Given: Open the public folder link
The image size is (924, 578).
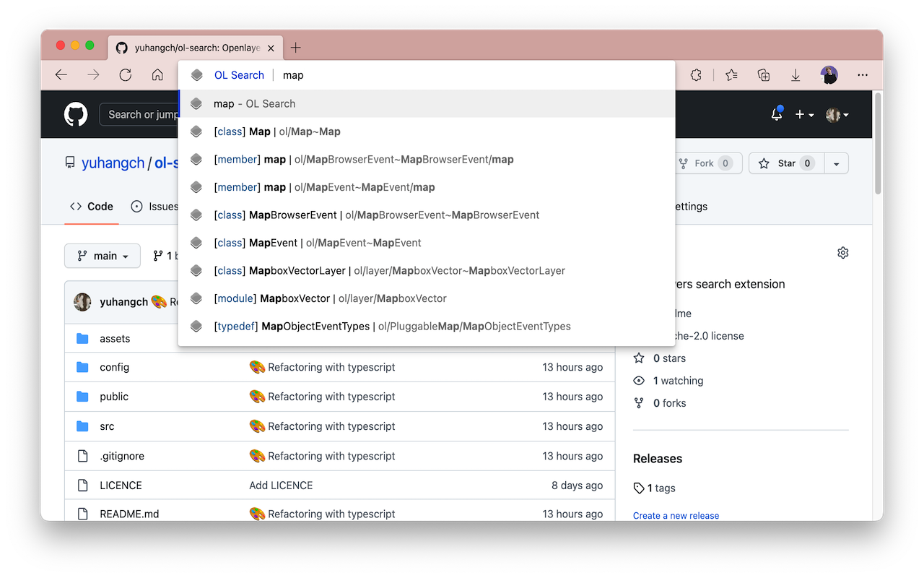Looking at the screenshot, I should pos(114,397).
